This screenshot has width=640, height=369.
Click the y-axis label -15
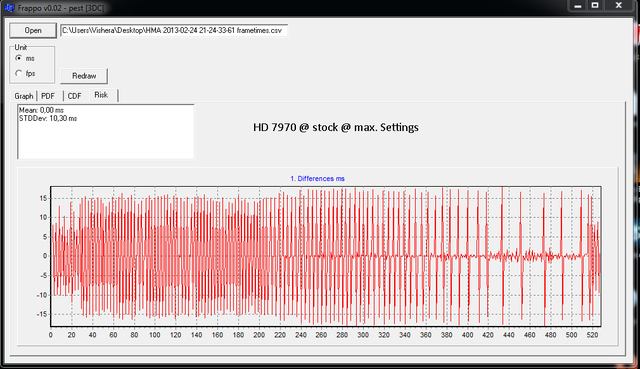[42, 314]
